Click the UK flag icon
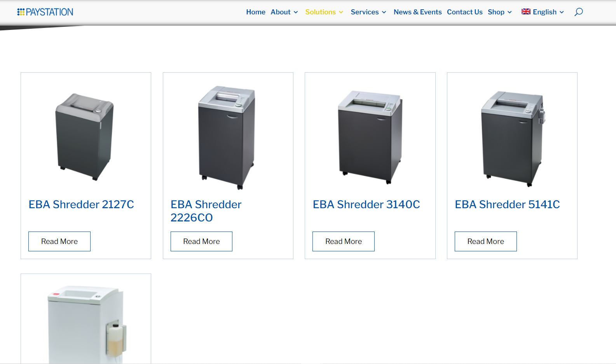This screenshot has width=616, height=364. [x=526, y=12]
